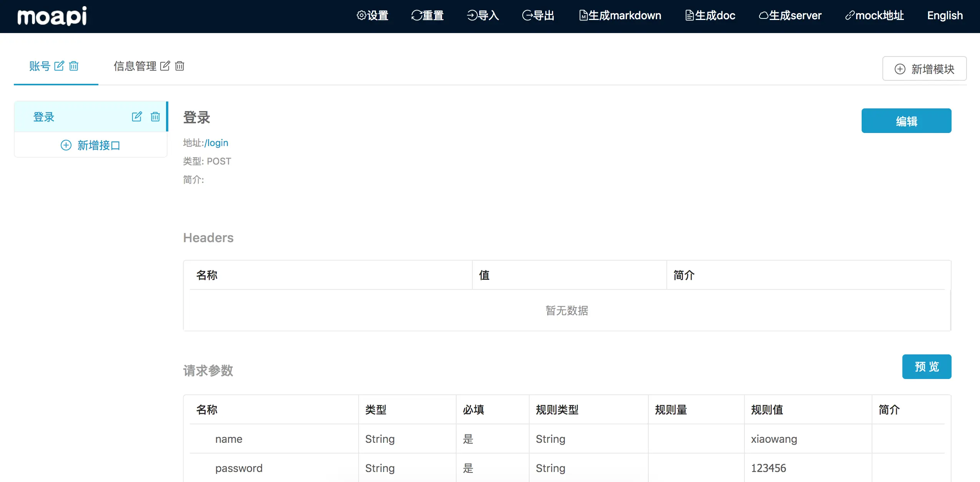Switch language to English
The width and height of the screenshot is (980, 482).
click(x=945, y=15)
